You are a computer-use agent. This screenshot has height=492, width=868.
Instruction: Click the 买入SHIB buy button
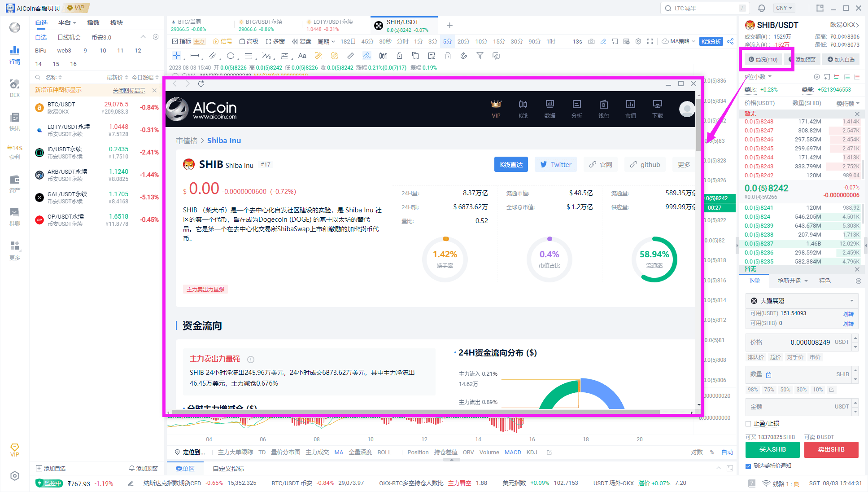772,449
